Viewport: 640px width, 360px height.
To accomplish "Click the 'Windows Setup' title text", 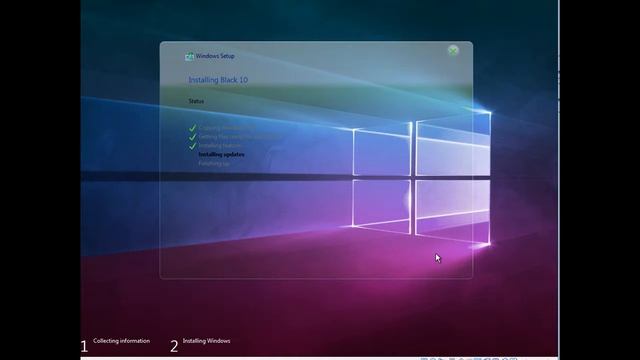I will click(215, 56).
